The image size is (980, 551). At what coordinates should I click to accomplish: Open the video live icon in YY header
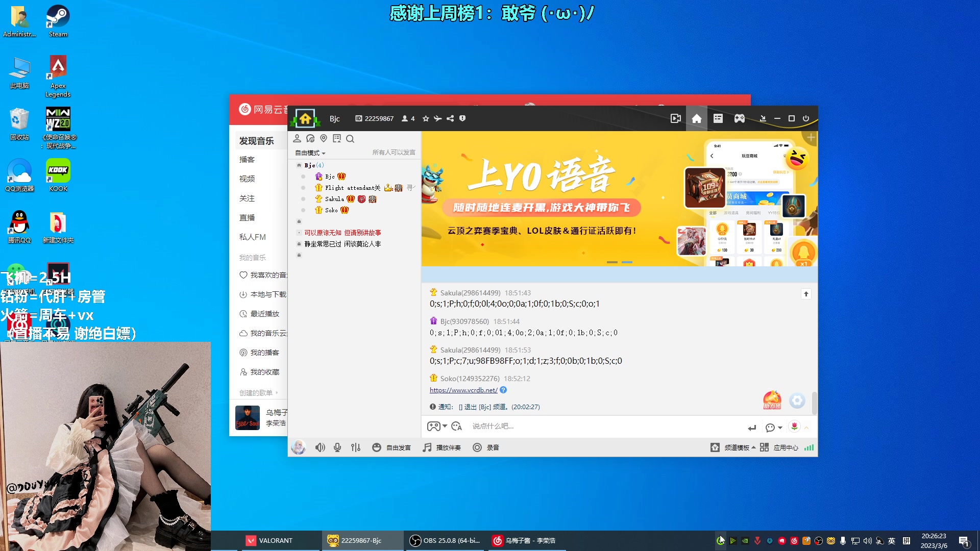pos(676,118)
